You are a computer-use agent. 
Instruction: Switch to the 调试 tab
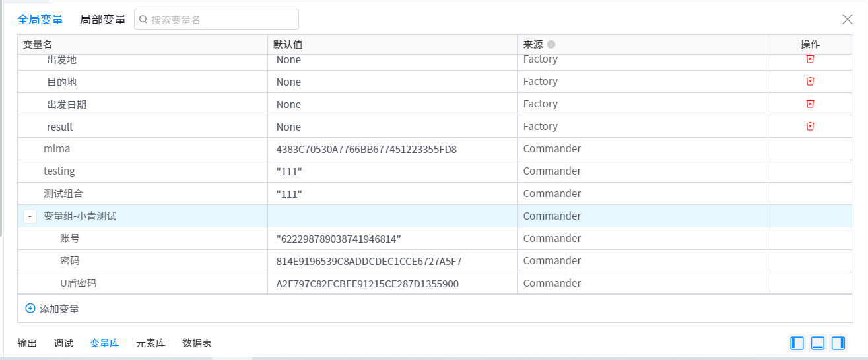point(63,344)
